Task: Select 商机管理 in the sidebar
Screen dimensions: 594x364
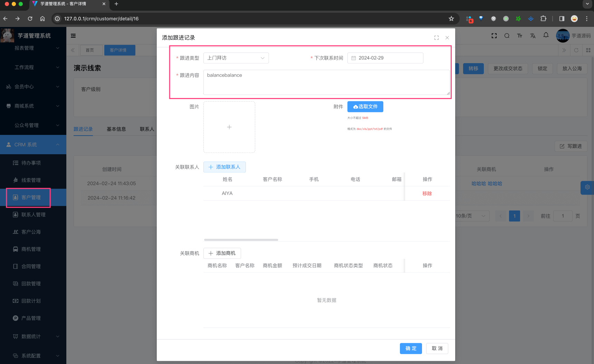Action: pyautogui.click(x=31, y=249)
